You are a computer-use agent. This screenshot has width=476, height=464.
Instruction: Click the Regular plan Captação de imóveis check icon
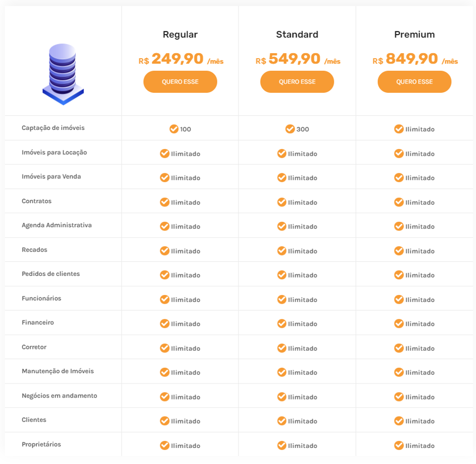pyautogui.click(x=173, y=129)
